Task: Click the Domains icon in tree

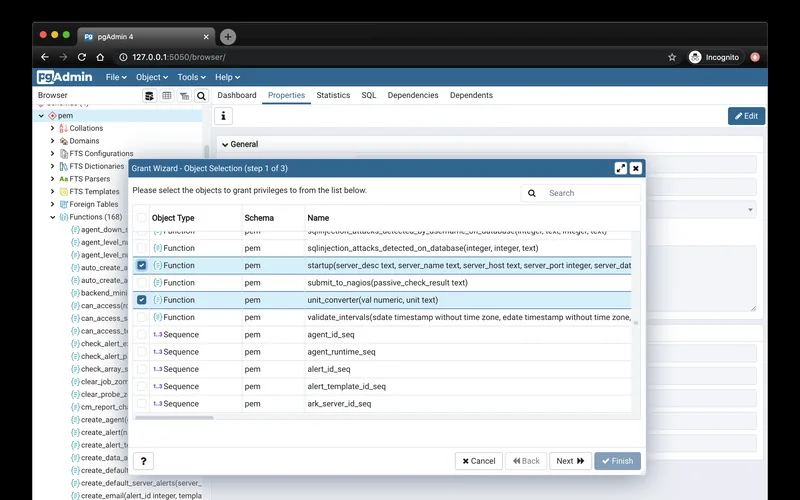Action: point(63,141)
